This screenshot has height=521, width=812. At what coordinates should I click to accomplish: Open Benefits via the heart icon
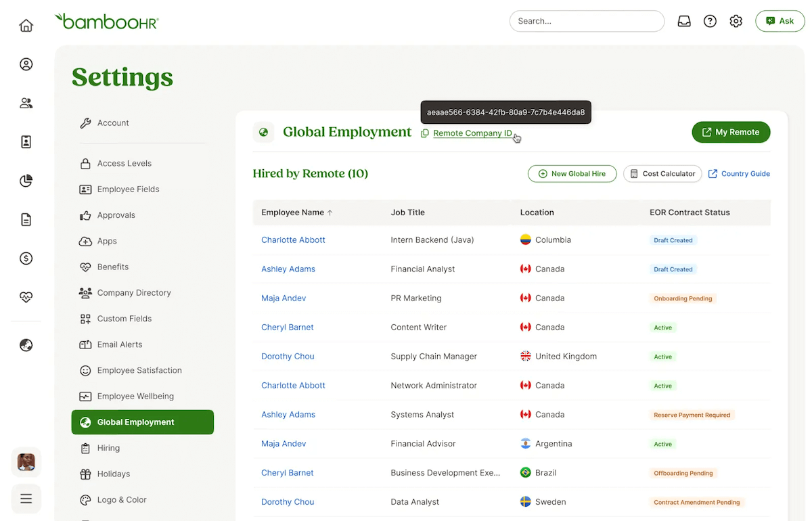(x=26, y=296)
